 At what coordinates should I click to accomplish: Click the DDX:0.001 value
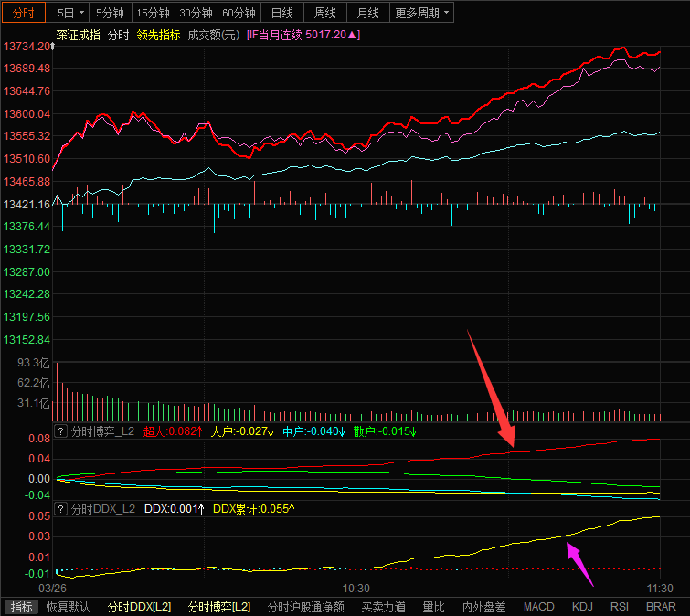(x=175, y=509)
